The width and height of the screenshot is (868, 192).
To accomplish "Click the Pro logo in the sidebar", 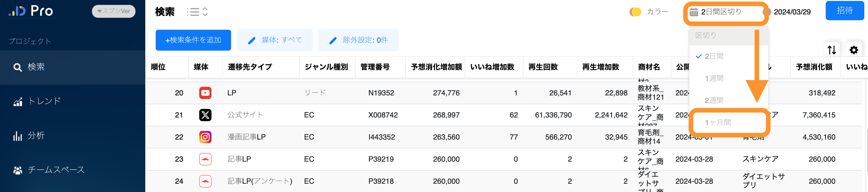I will 31,11.
